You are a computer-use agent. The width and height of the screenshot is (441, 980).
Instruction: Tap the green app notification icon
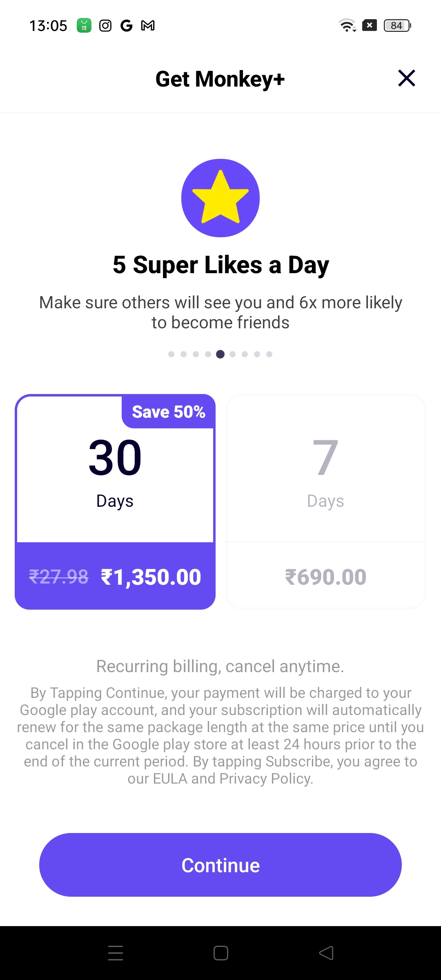tap(84, 26)
